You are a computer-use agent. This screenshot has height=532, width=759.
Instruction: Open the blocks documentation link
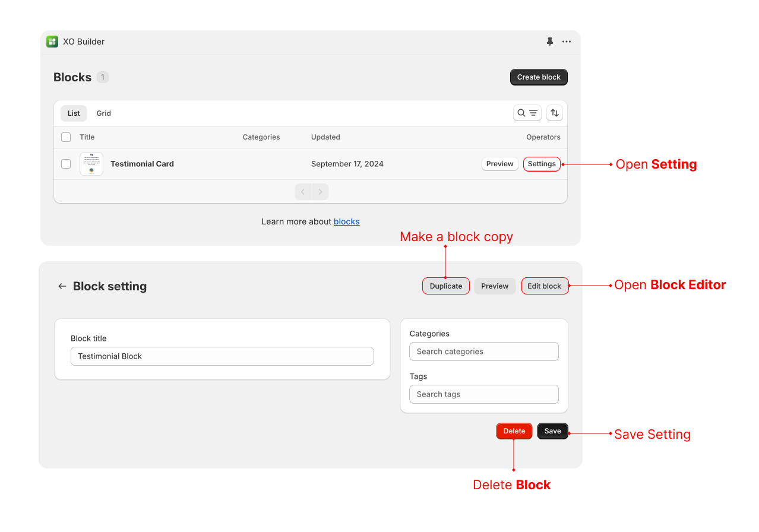[346, 221]
